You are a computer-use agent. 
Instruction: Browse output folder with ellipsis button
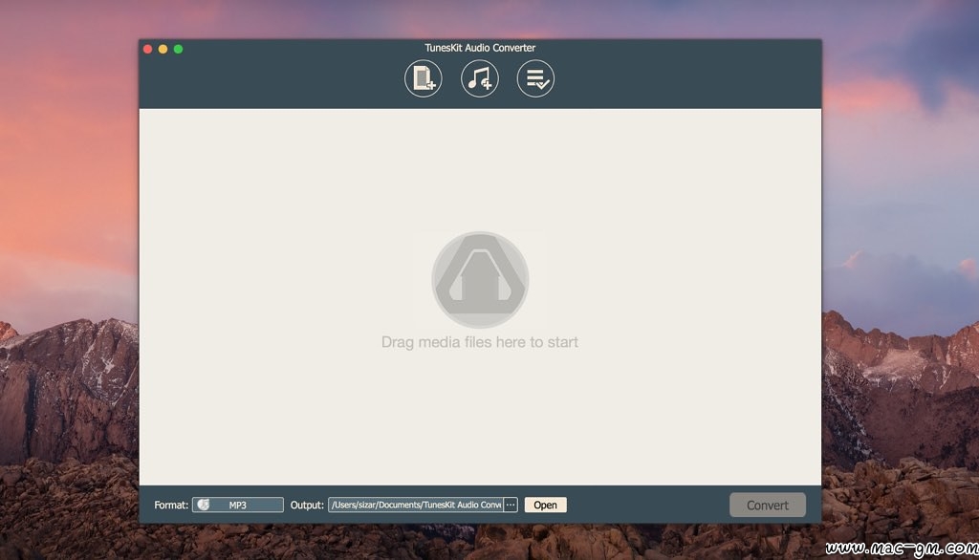coord(511,505)
